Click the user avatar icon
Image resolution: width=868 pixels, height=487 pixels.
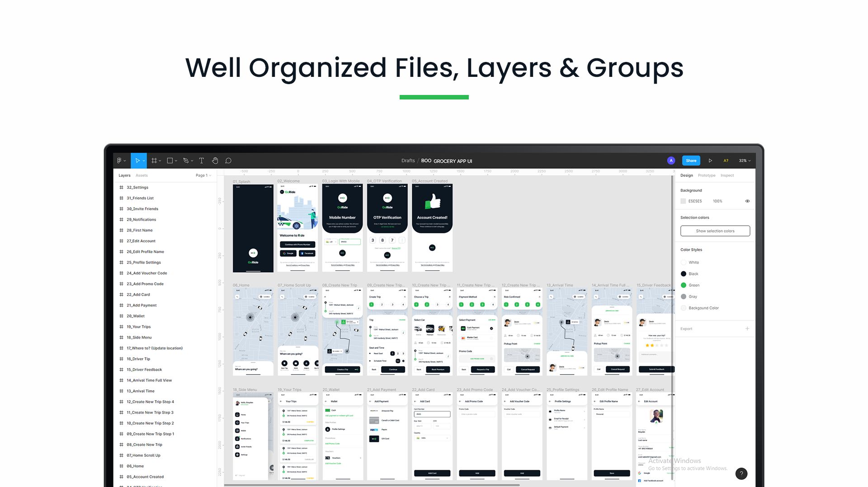[x=671, y=161]
